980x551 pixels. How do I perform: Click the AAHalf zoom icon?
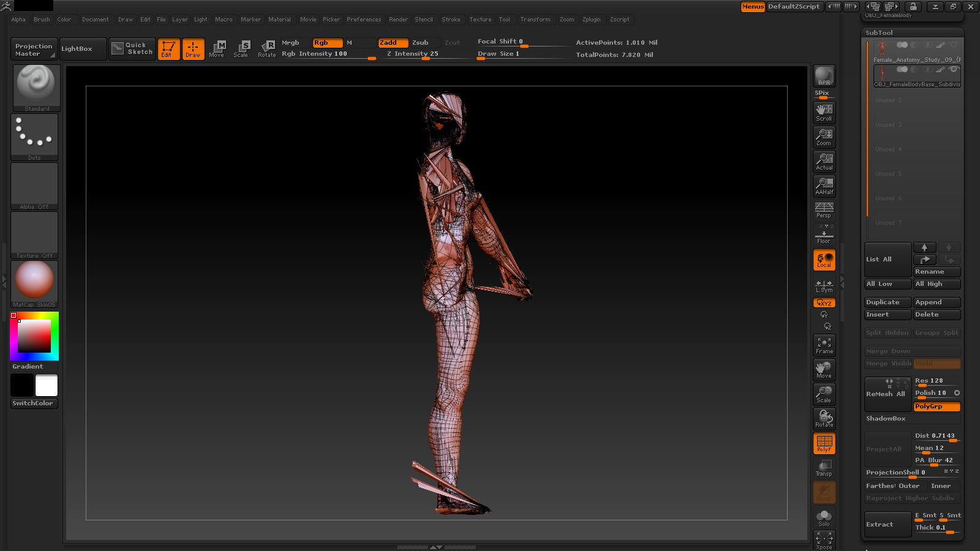coord(824,186)
